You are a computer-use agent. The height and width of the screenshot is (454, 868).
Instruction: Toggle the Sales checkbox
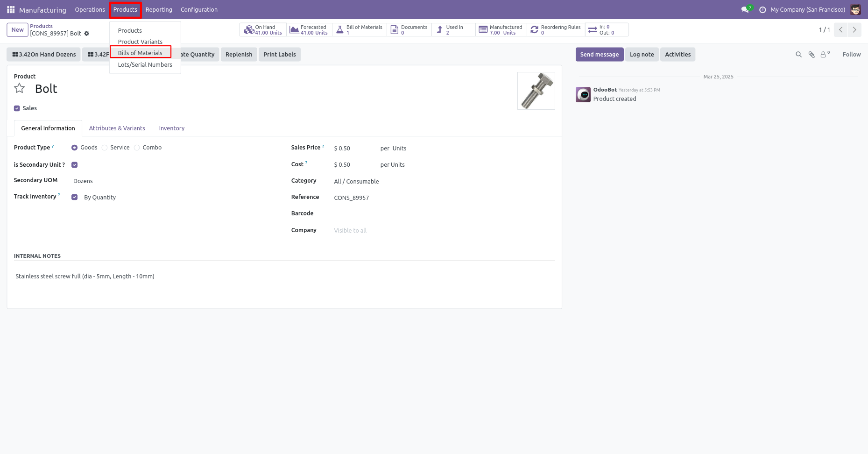click(x=17, y=108)
